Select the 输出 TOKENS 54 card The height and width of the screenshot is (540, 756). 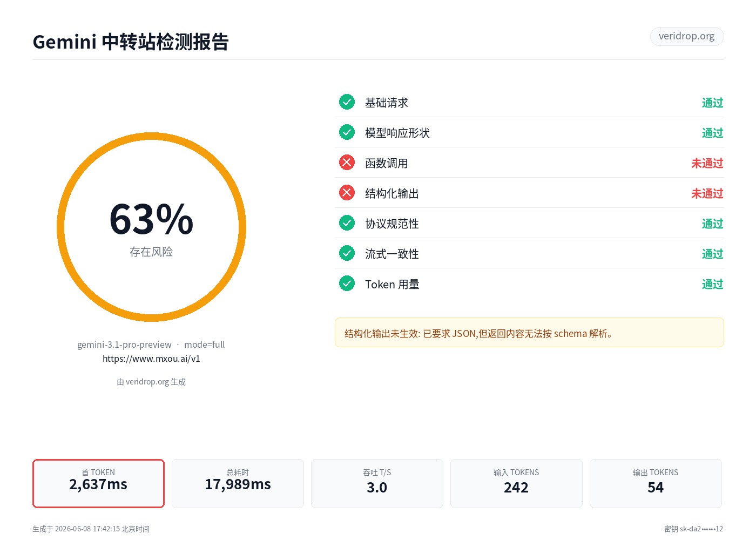[x=656, y=483]
